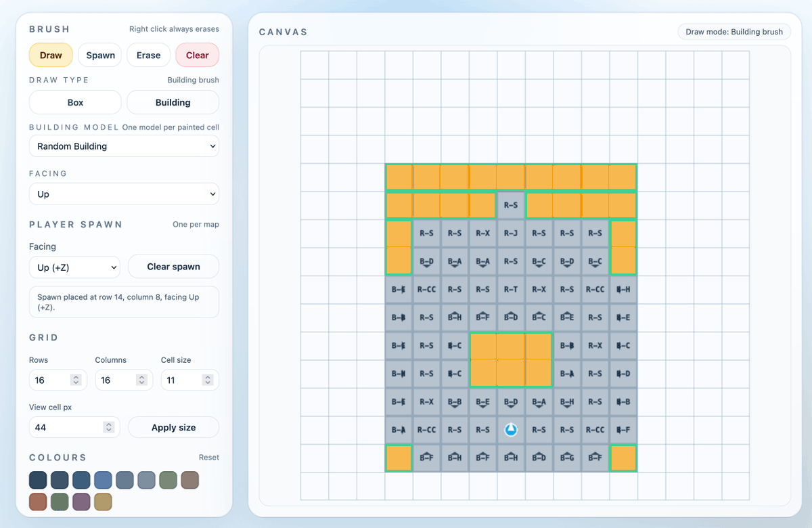
Task: Click the Cell size stepper arrows
Action: (x=208, y=380)
